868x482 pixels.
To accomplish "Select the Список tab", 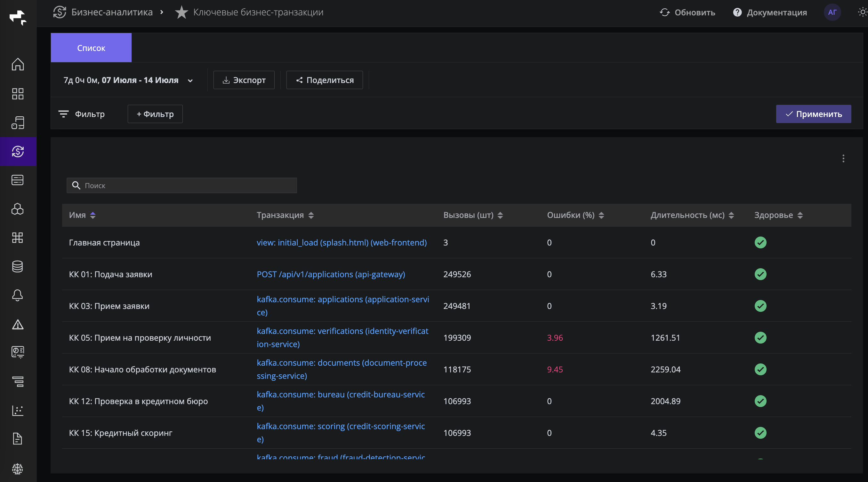I will pos(91,48).
